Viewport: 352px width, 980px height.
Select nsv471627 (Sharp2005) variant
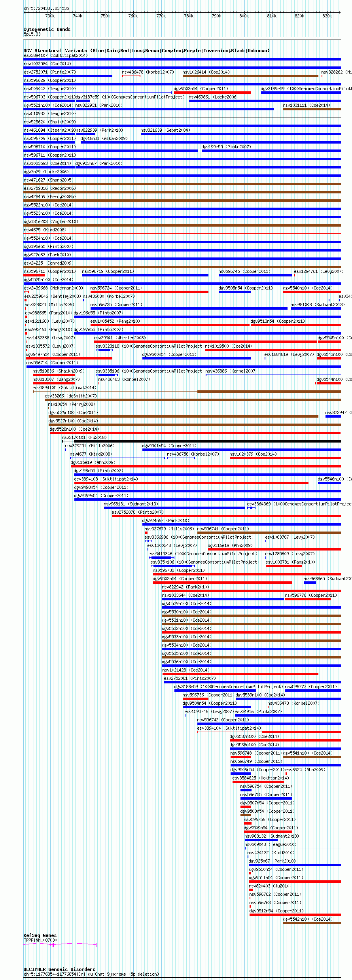pos(49,180)
